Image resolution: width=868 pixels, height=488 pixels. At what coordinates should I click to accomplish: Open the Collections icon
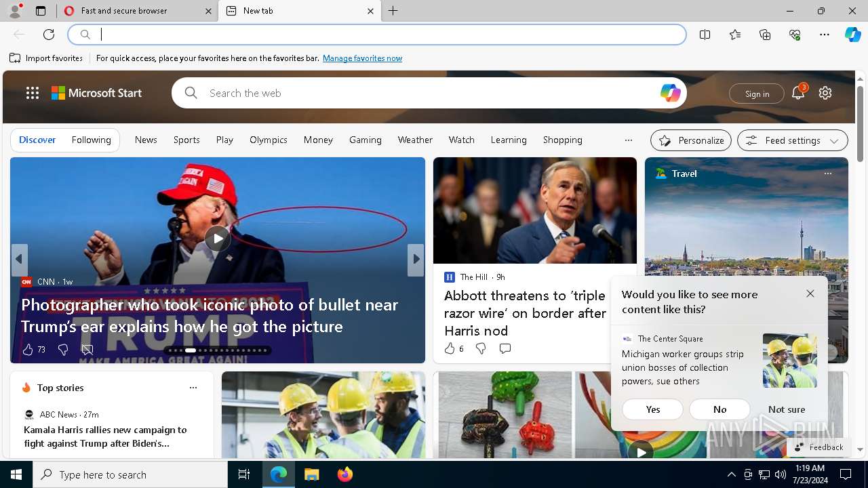(765, 35)
